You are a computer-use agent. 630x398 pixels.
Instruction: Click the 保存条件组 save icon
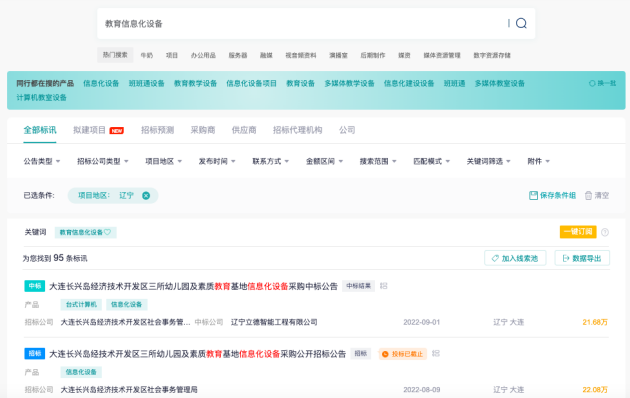tap(533, 196)
